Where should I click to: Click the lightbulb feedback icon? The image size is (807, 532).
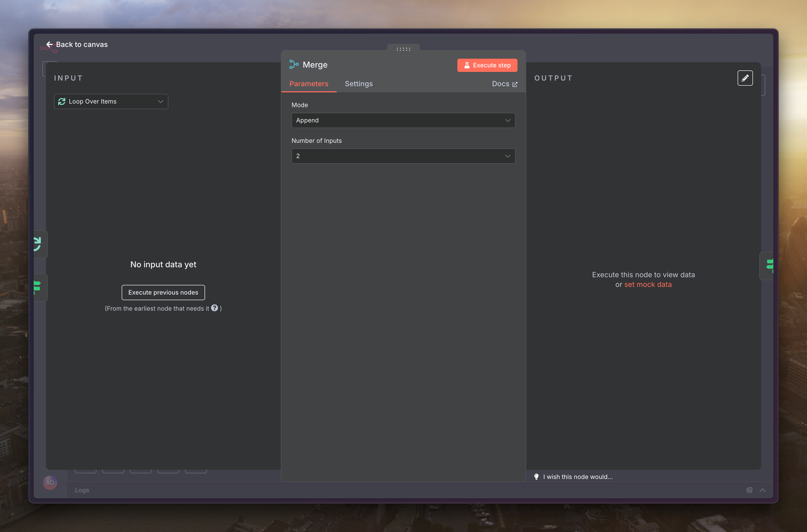(x=536, y=477)
